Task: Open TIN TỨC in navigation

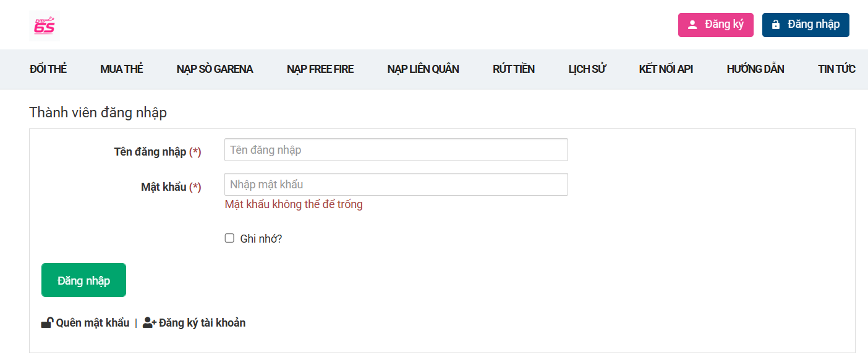Action: point(836,69)
